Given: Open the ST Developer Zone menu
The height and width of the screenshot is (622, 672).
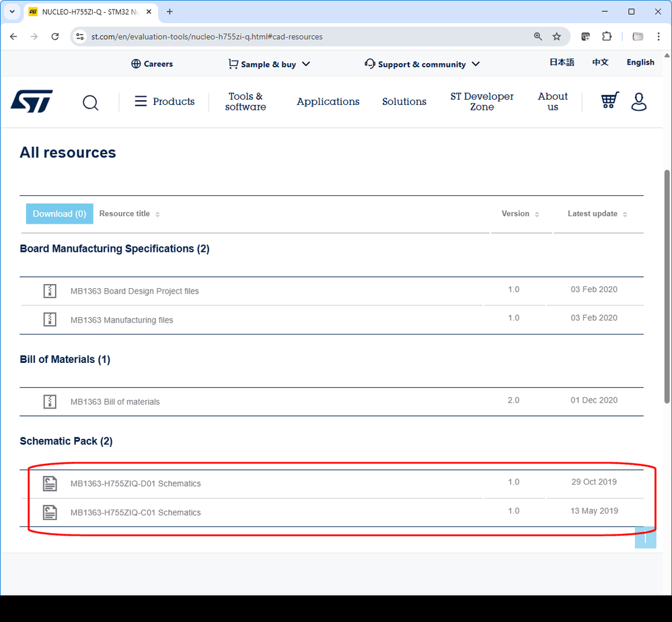Looking at the screenshot, I should pyautogui.click(x=482, y=102).
